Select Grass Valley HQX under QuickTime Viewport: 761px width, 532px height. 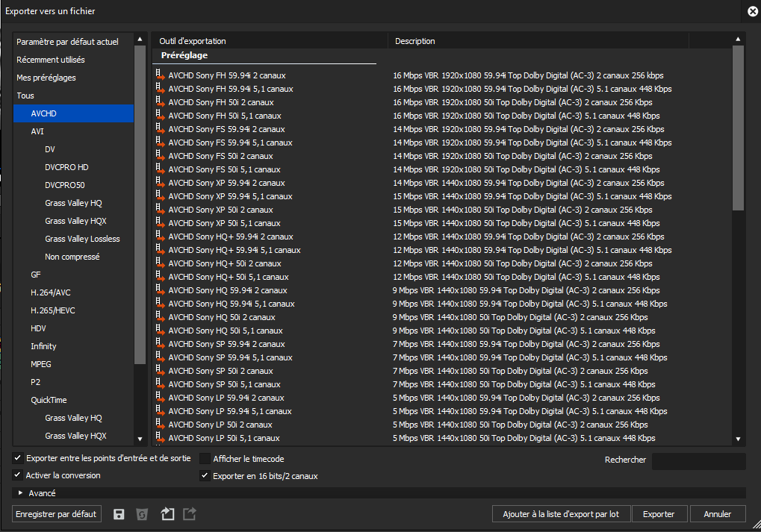click(73, 436)
